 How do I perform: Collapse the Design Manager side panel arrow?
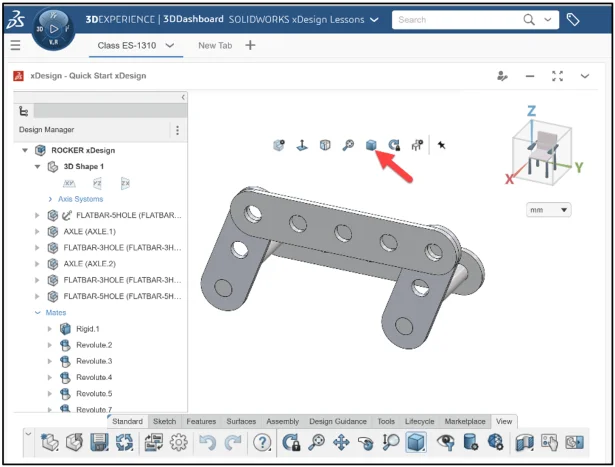[183, 97]
